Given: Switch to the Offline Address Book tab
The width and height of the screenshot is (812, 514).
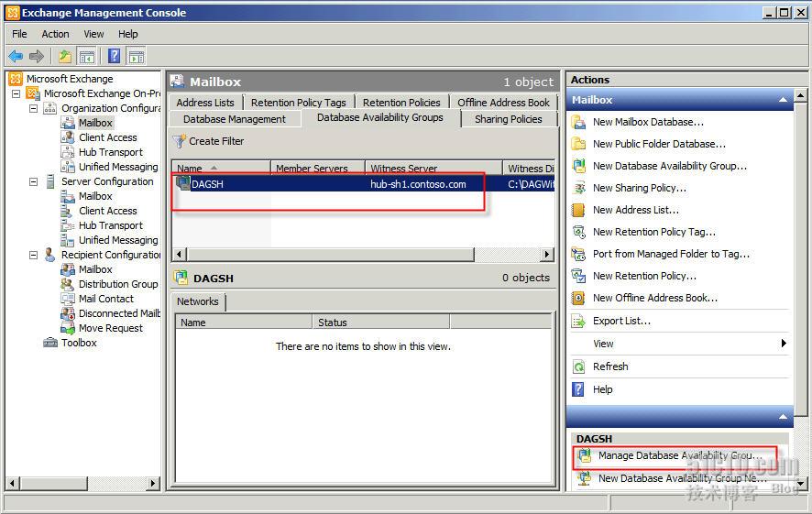Looking at the screenshot, I should point(503,103).
